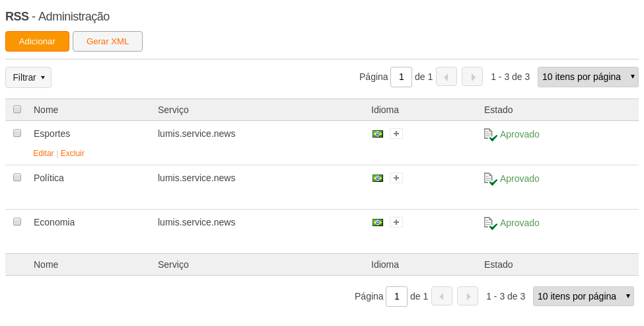
Task: Click the approved status icon for Esportes
Action: click(x=490, y=135)
